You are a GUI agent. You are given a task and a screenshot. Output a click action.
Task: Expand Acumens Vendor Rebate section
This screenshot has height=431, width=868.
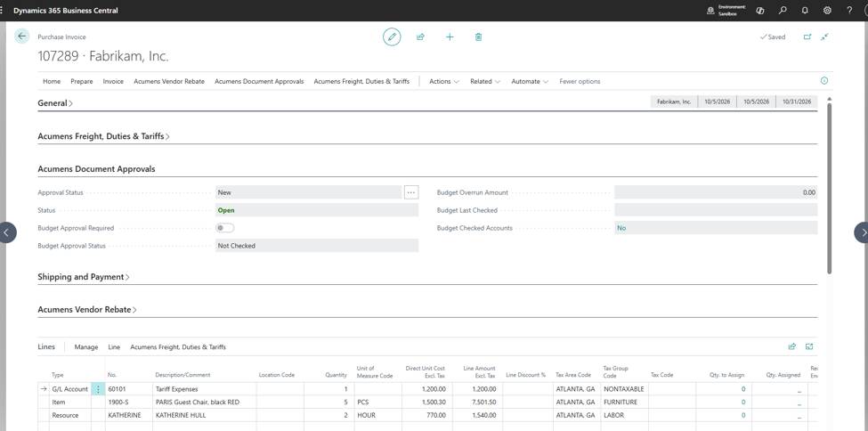click(87, 310)
